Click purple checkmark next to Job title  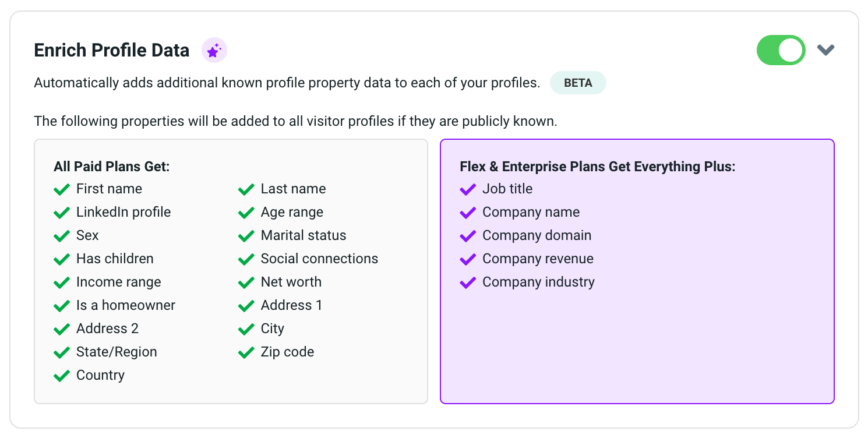tap(468, 189)
